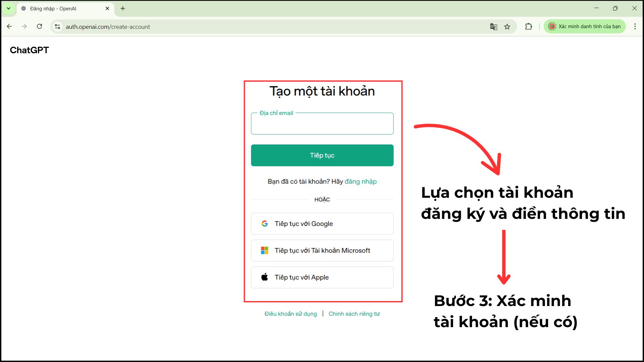Open Chrome's three-dot menu

[x=635, y=26]
